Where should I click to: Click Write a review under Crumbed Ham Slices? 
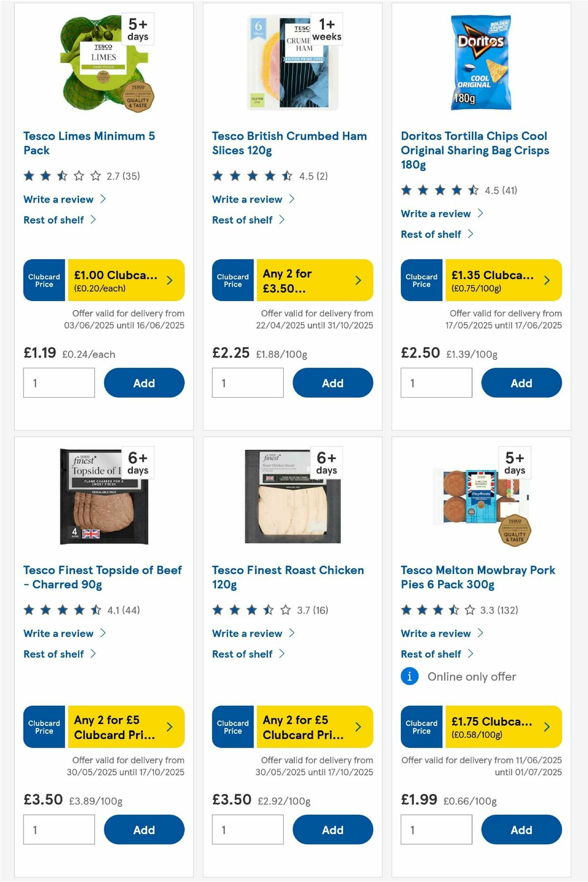[247, 199]
